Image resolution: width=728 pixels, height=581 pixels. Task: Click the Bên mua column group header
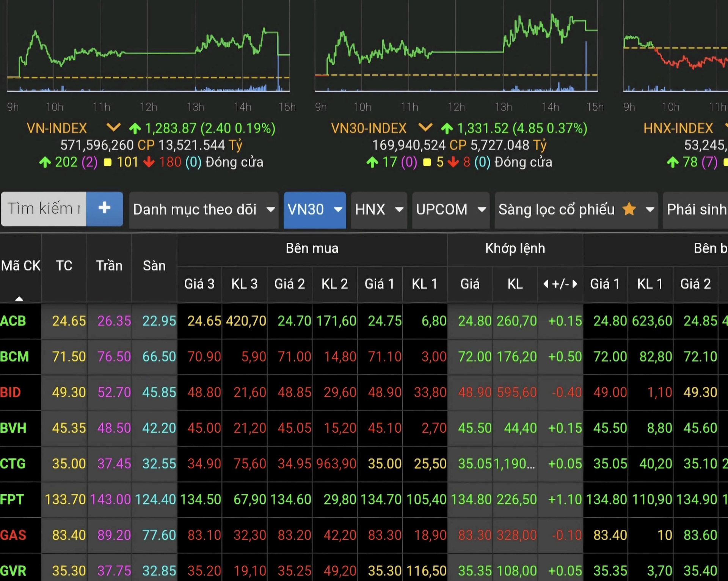312,248
